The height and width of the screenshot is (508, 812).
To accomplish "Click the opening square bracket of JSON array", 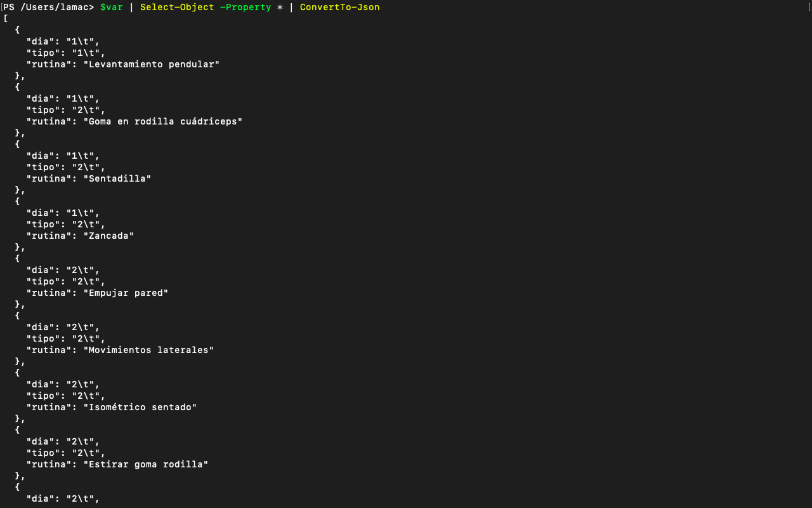I will pyautogui.click(x=6, y=18).
